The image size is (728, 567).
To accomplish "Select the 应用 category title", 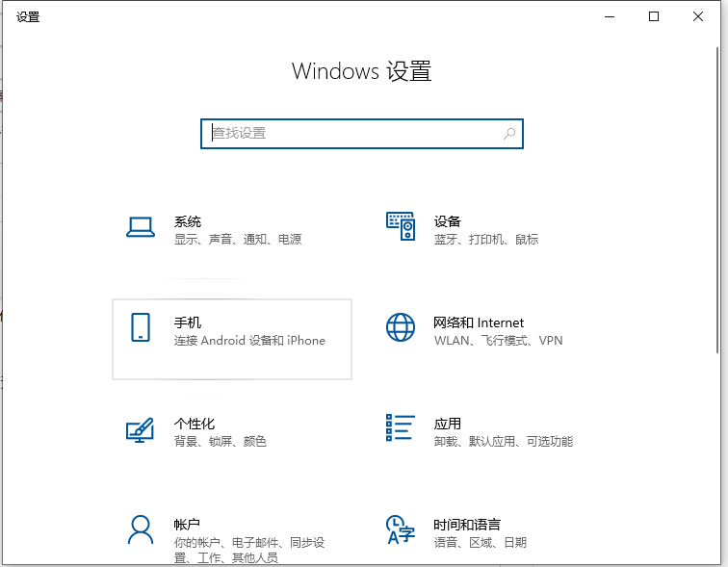I will (x=447, y=424).
